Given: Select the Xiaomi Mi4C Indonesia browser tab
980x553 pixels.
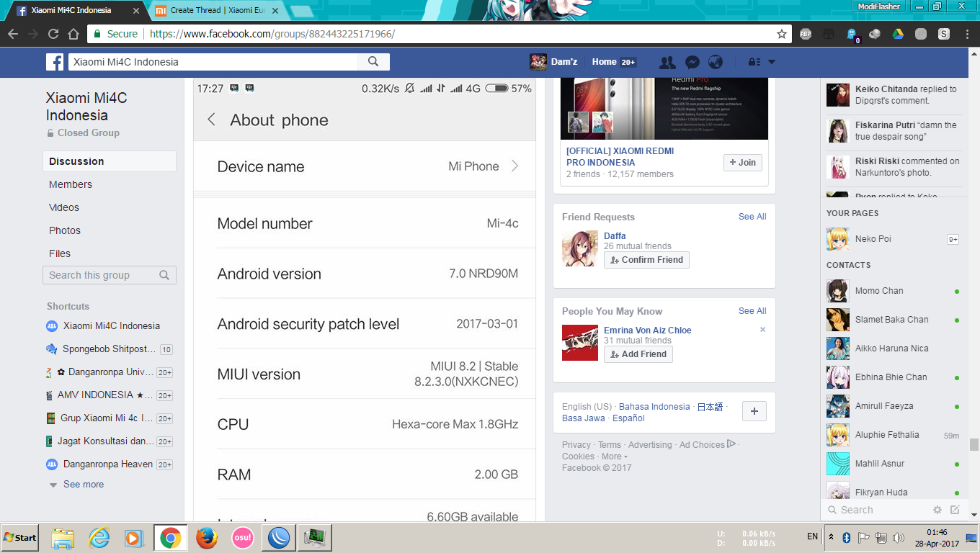Looking at the screenshot, I should point(74,11).
